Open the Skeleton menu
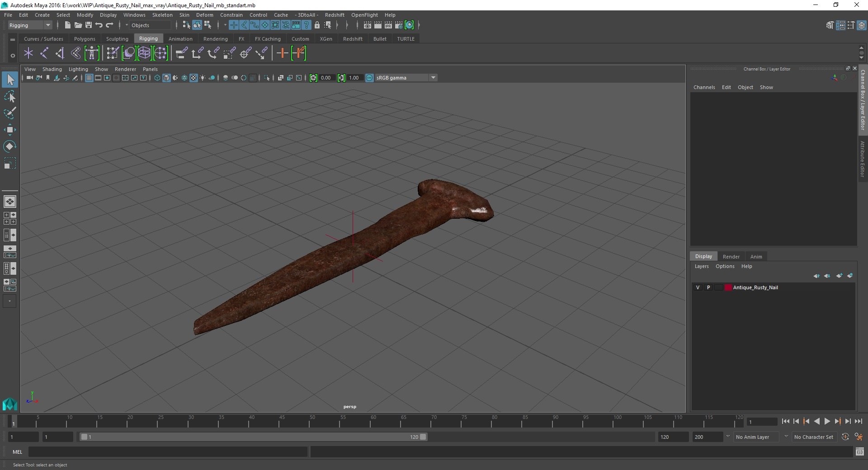Screen dimensions: 868x470 coord(162,15)
